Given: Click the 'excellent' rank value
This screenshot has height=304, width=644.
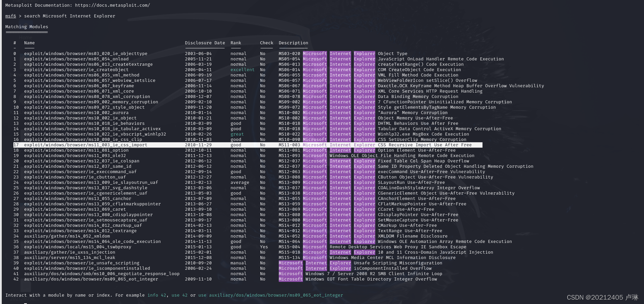Looking at the screenshot, I should point(243,70).
